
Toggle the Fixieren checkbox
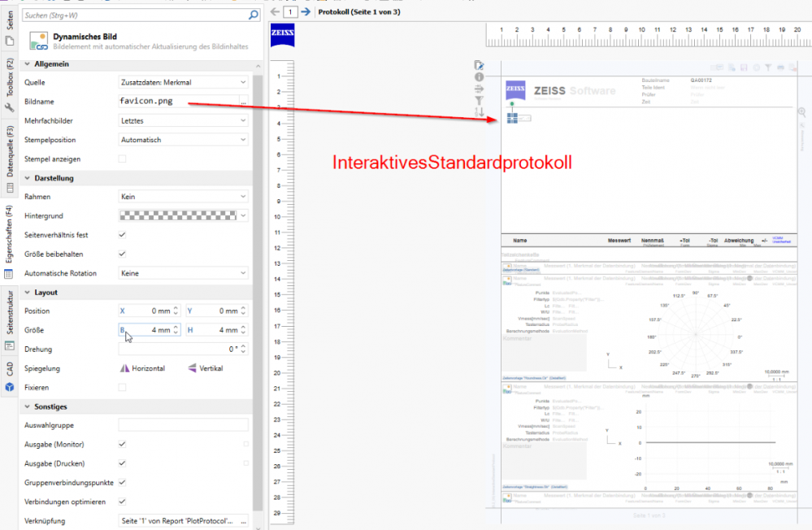pyautogui.click(x=122, y=388)
